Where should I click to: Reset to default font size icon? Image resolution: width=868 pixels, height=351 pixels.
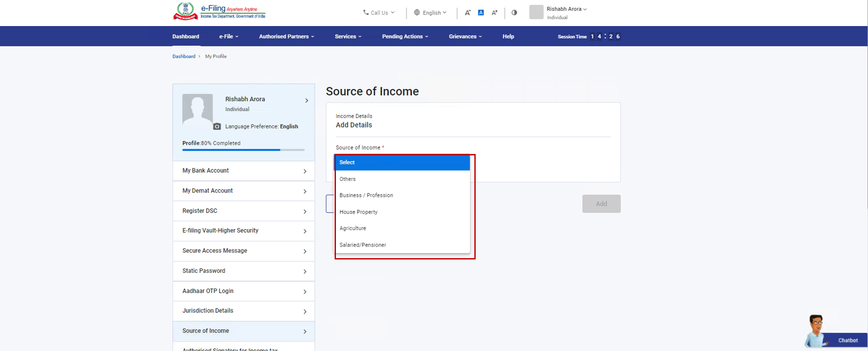point(481,13)
